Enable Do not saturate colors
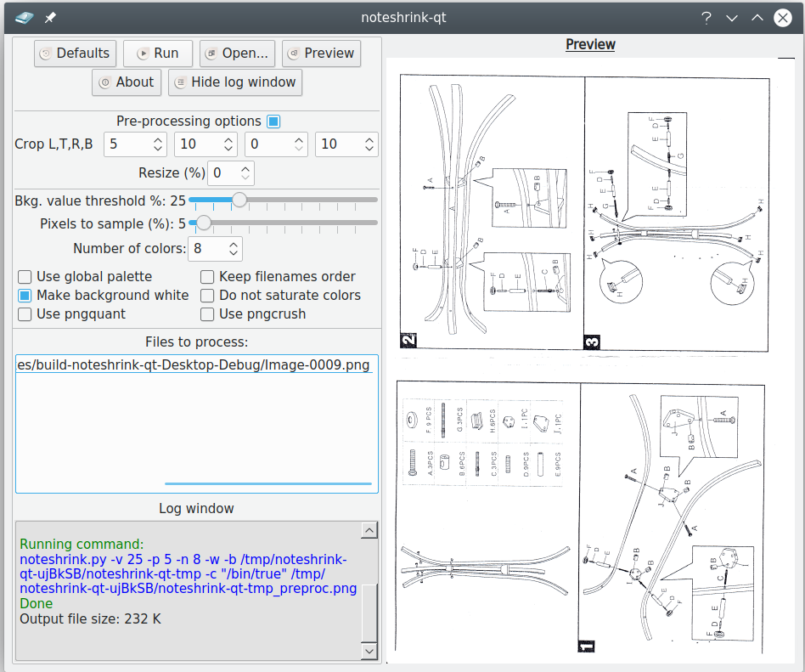805x672 pixels. pyautogui.click(x=208, y=296)
